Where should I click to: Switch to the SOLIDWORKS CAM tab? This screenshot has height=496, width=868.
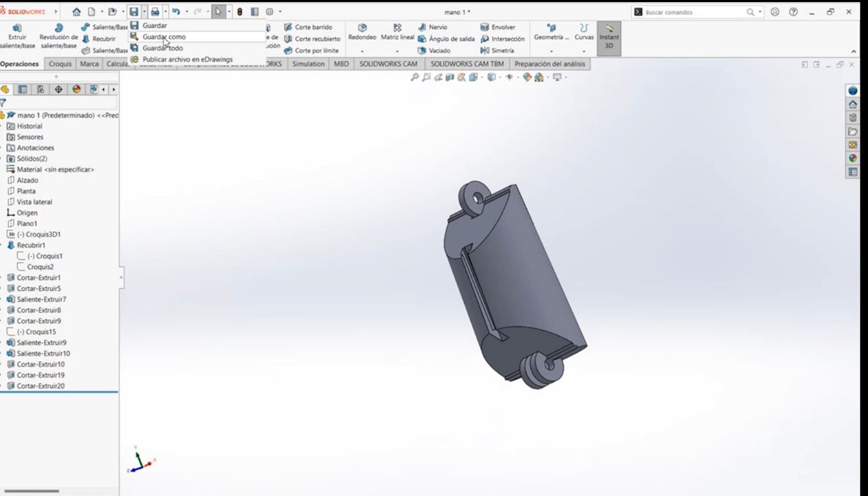[x=388, y=64]
